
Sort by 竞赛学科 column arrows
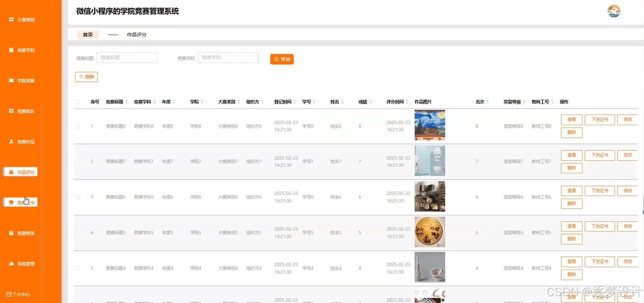[x=154, y=102]
